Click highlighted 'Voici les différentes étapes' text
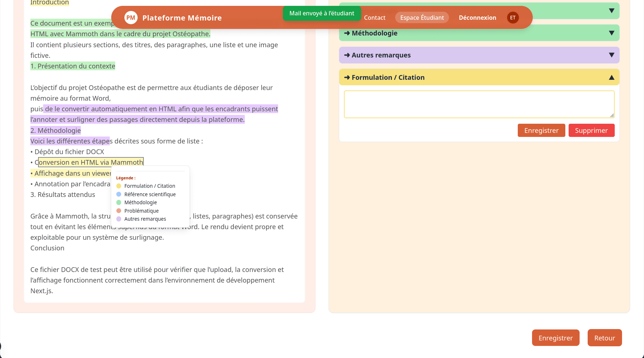 pyautogui.click(x=70, y=141)
